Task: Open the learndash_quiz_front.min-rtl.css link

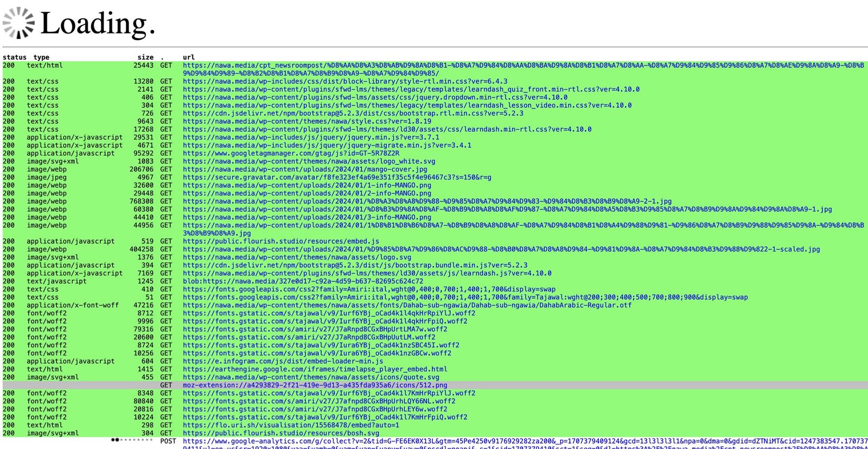Action: click(411, 90)
